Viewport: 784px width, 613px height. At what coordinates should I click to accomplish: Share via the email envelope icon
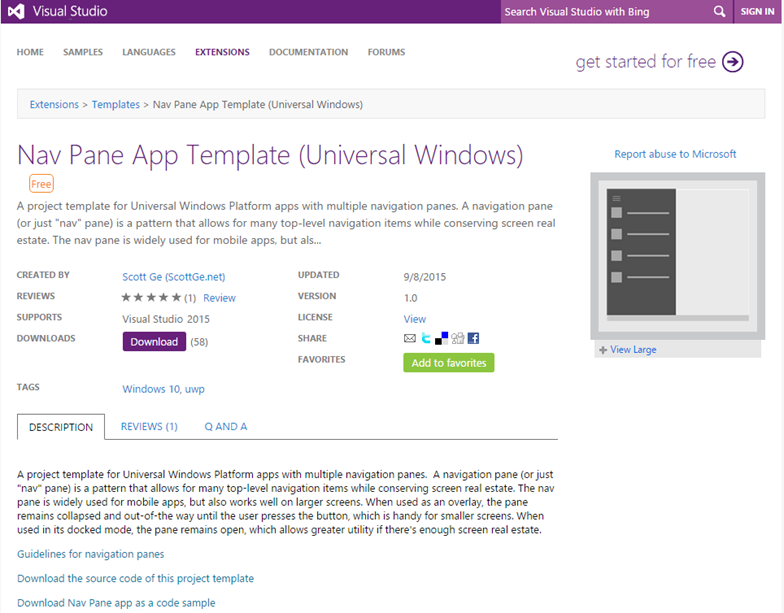[x=410, y=338]
